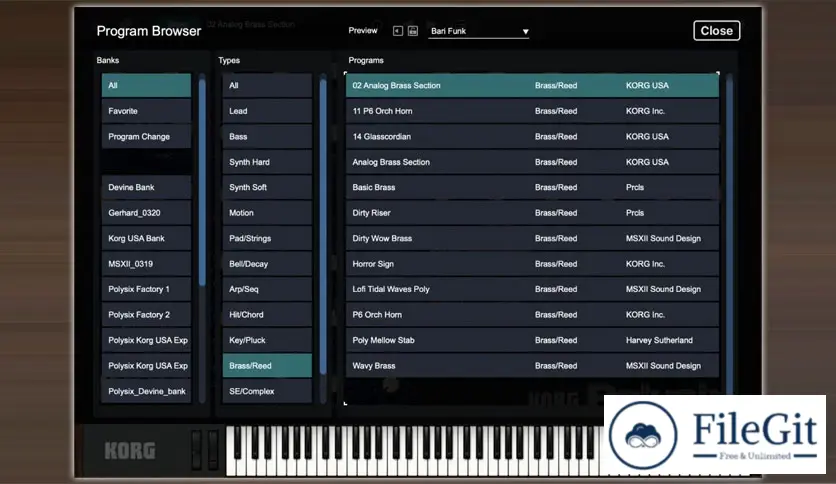Filter programs by Arp/Seq type
The height and width of the screenshot is (484, 836).
pyautogui.click(x=267, y=289)
